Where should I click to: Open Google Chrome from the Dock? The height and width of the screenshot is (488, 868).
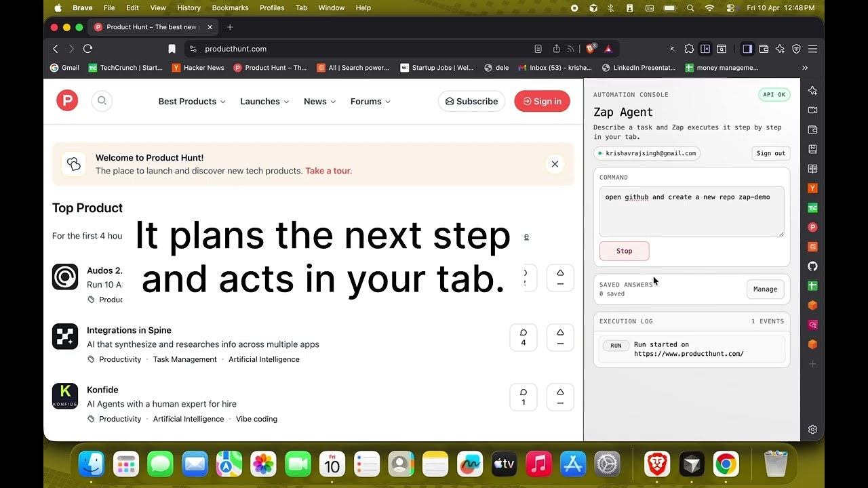726,464
